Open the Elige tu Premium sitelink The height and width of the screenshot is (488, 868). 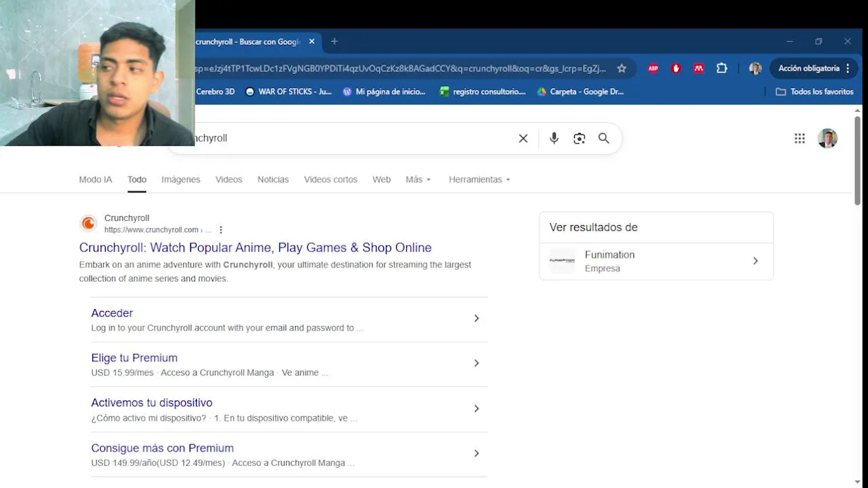tap(134, 358)
